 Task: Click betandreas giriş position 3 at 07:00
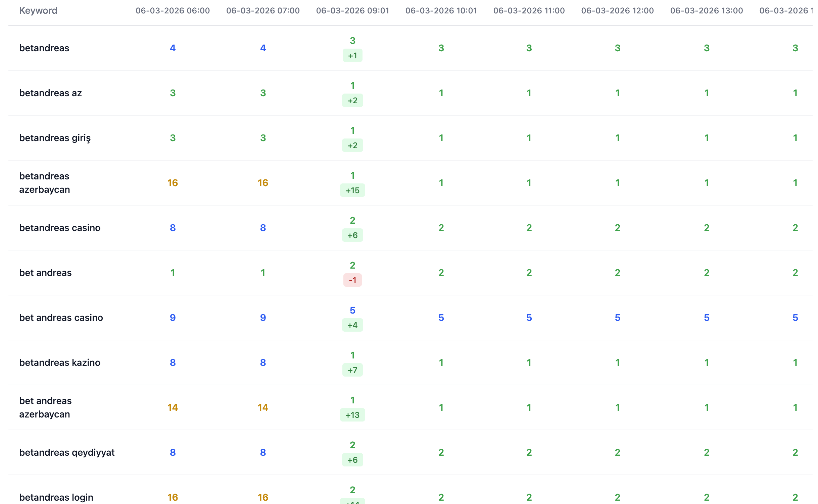(x=263, y=138)
